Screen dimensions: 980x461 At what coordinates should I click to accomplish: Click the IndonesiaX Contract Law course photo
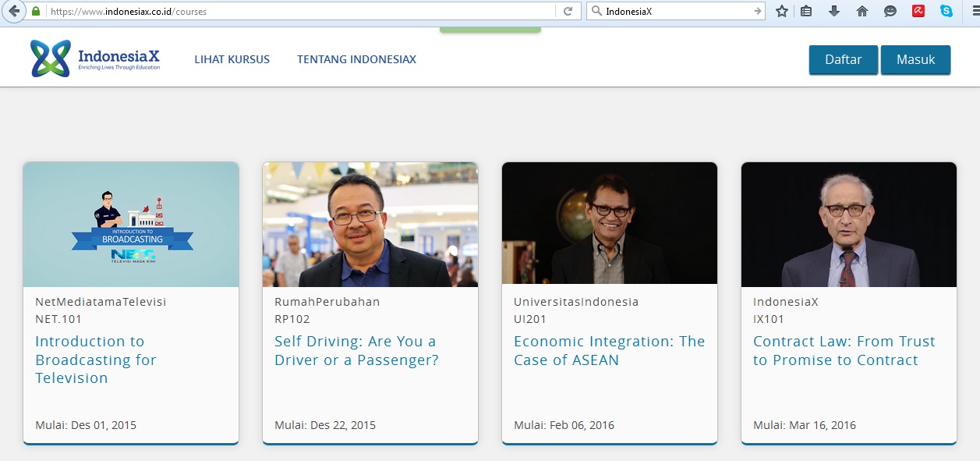point(849,225)
